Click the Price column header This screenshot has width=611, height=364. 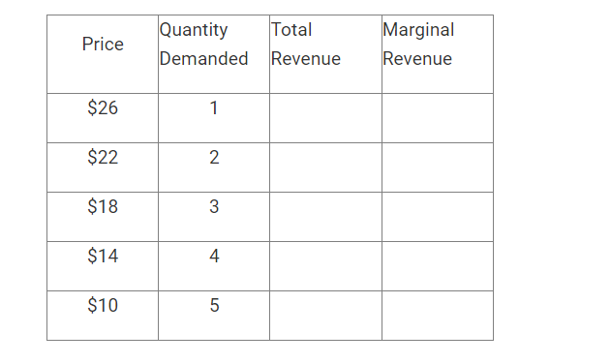tap(103, 54)
